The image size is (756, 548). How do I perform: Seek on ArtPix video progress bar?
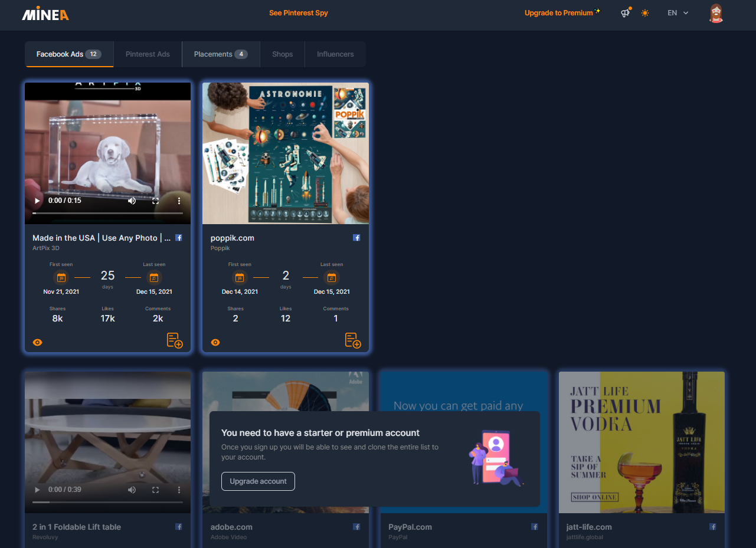(107, 213)
